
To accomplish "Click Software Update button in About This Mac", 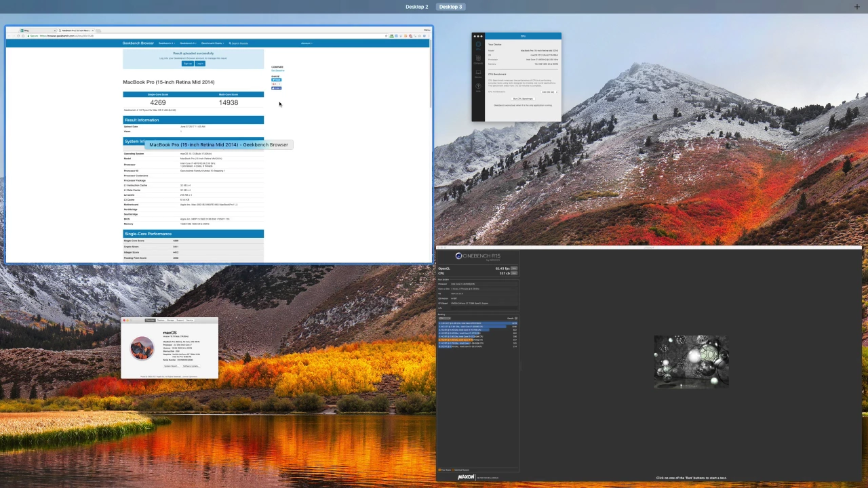I will 191,366.
